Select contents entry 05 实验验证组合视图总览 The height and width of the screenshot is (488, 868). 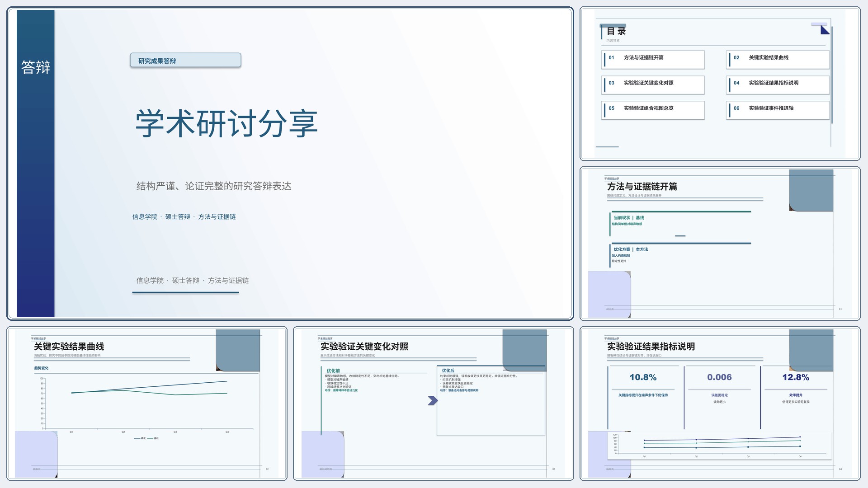coord(653,110)
